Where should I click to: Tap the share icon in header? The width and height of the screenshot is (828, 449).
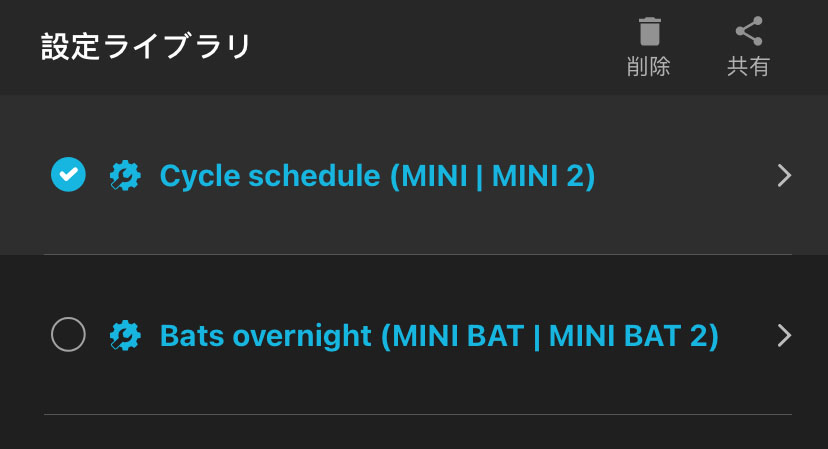(748, 32)
